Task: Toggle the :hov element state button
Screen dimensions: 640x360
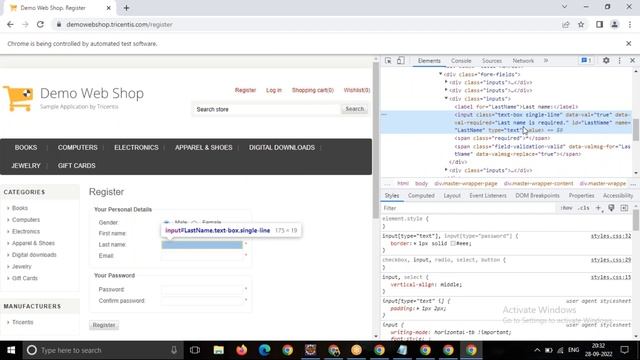Action: point(567,208)
